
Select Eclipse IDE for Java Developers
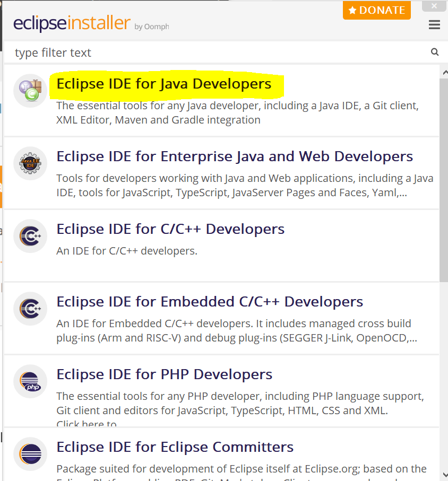164,84
